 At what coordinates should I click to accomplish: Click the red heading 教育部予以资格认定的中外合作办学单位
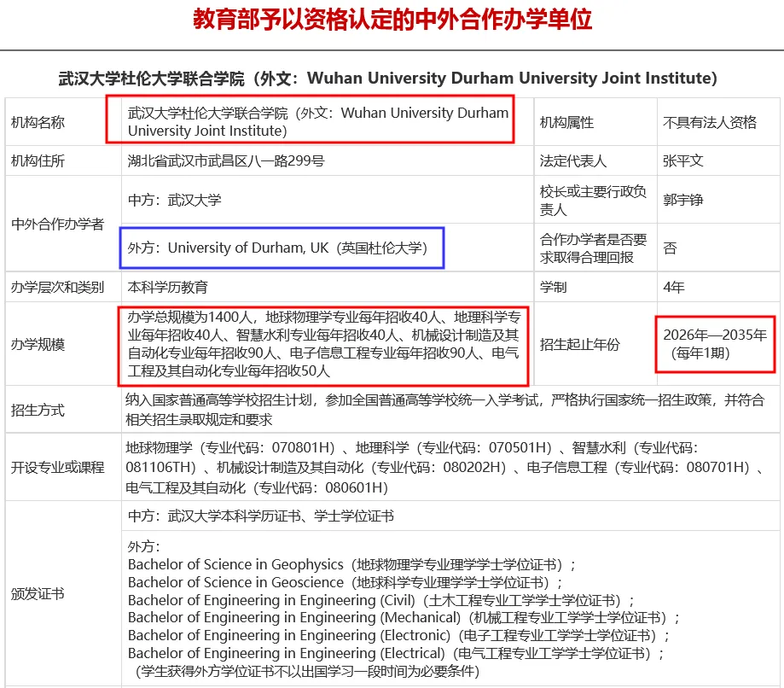coord(392,20)
